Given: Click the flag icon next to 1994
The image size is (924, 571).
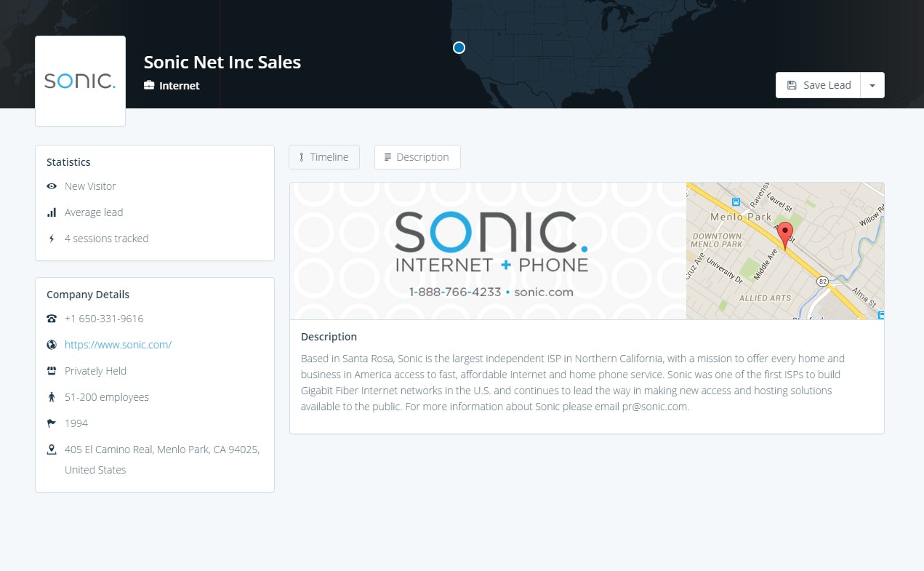Looking at the screenshot, I should pos(51,423).
